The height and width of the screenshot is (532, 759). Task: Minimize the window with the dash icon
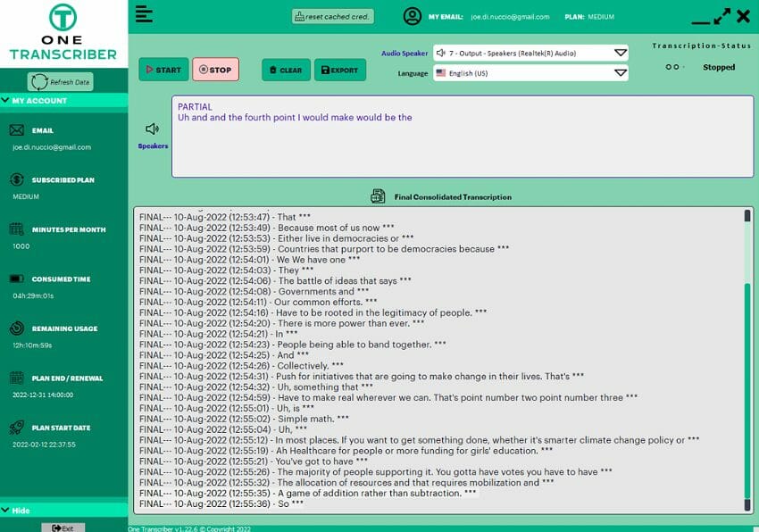click(700, 21)
